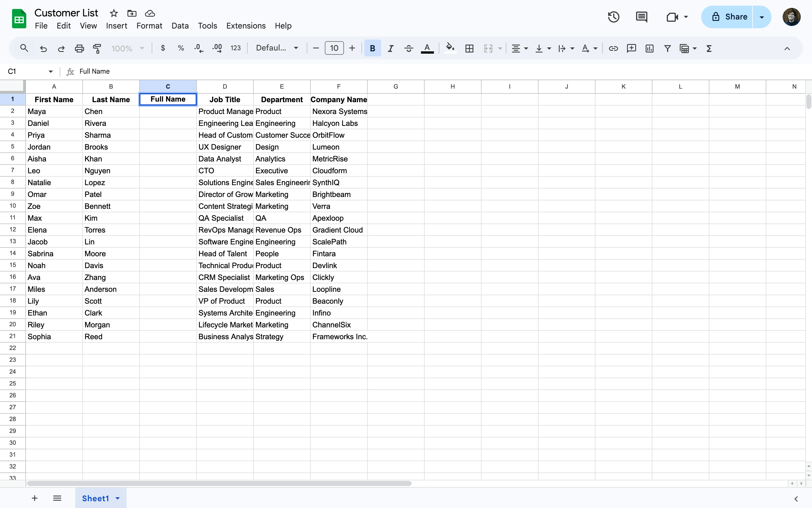The height and width of the screenshot is (508, 812).
Task: Decrease the font size
Action: point(316,48)
